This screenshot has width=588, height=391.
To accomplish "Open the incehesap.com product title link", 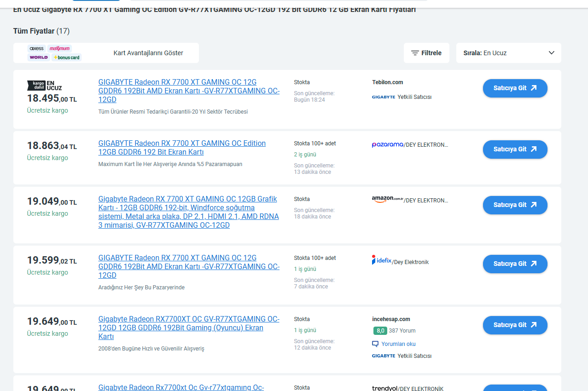I will pos(189,328).
